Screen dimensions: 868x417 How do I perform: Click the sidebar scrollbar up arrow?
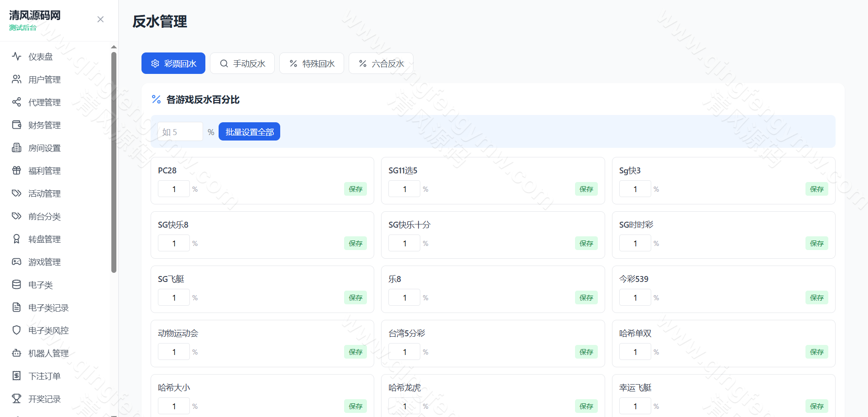point(114,47)
